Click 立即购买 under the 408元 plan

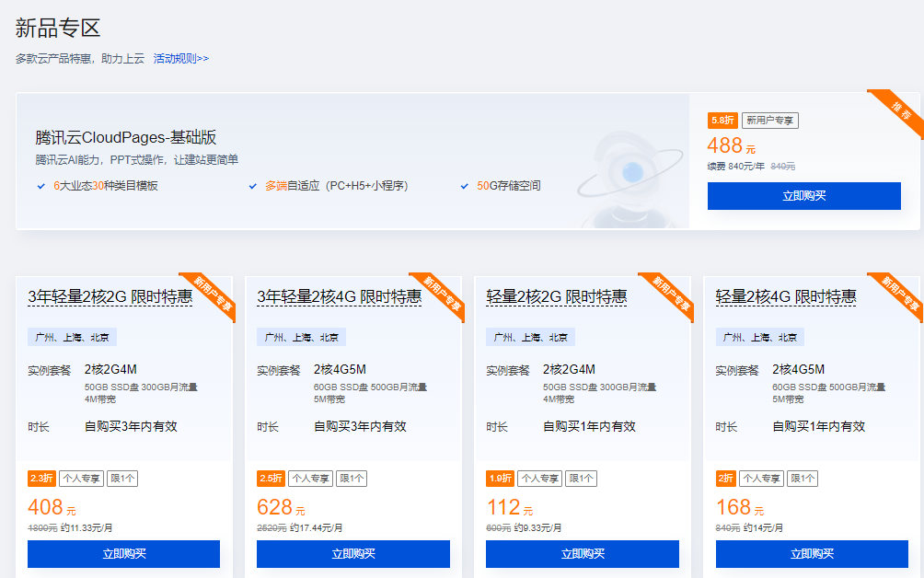pyautogui.click(x=123, y=554)
